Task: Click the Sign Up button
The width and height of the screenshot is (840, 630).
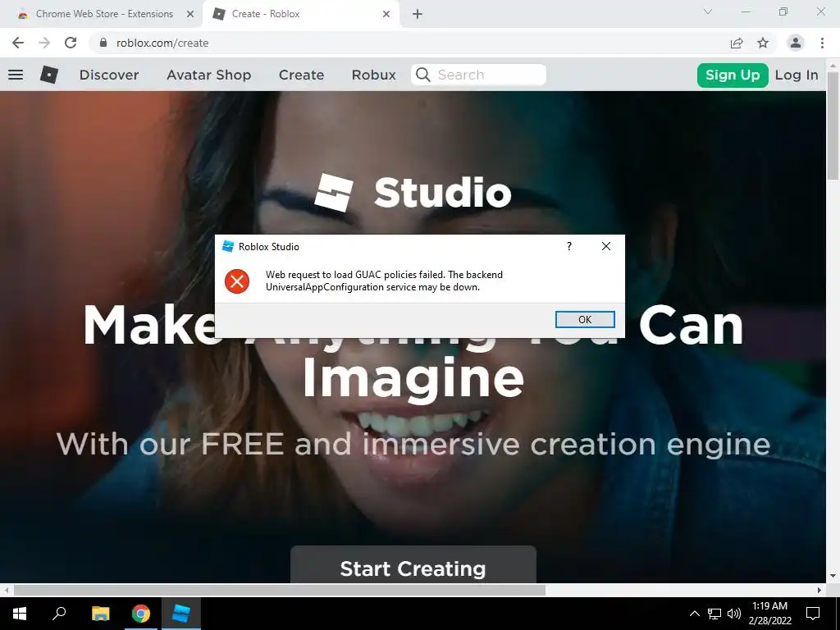Action: [733, 75]
